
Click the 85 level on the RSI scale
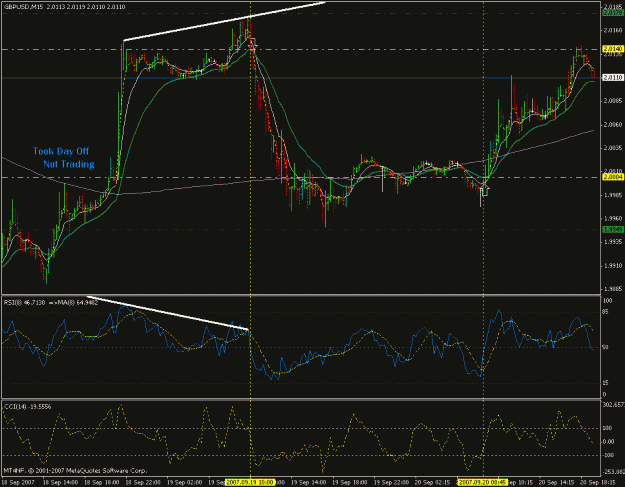point(605,312)
